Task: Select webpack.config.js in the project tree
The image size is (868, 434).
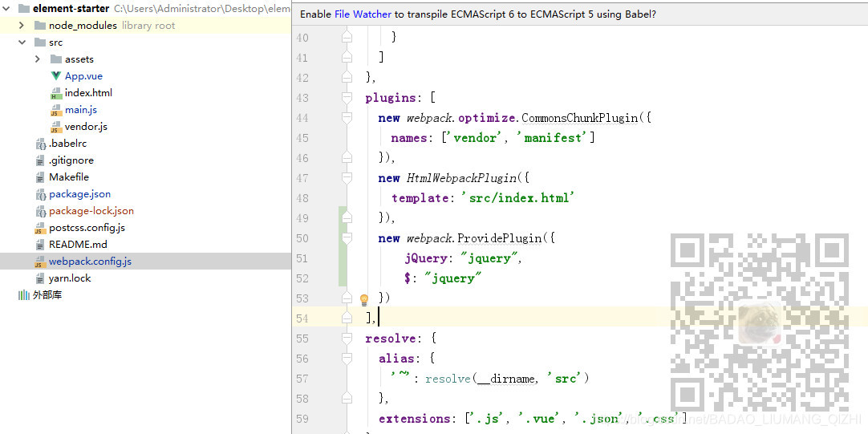Action: (x=90, y=262)
